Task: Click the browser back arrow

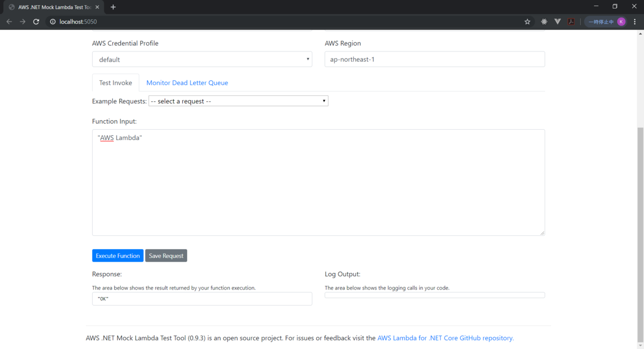Action: 9,21
